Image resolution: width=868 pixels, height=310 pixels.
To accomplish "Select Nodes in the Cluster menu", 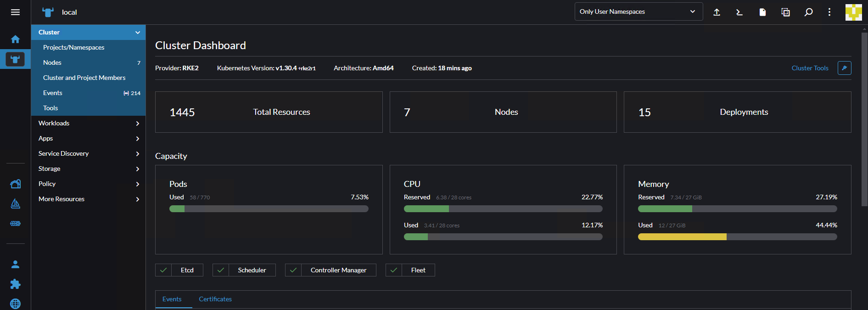I will [x=52, y=62].
